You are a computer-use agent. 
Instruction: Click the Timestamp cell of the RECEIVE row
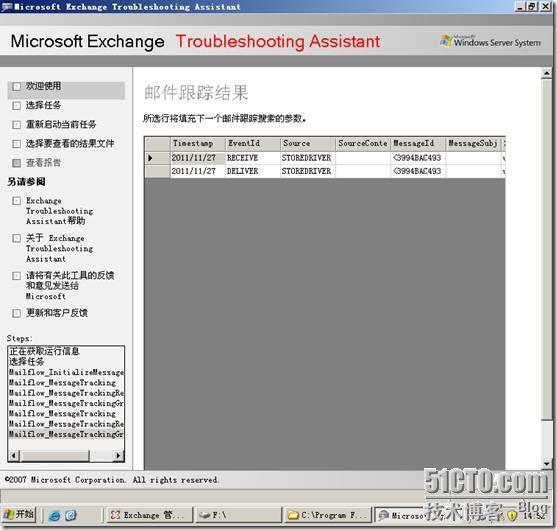click(x=198, y=158)
